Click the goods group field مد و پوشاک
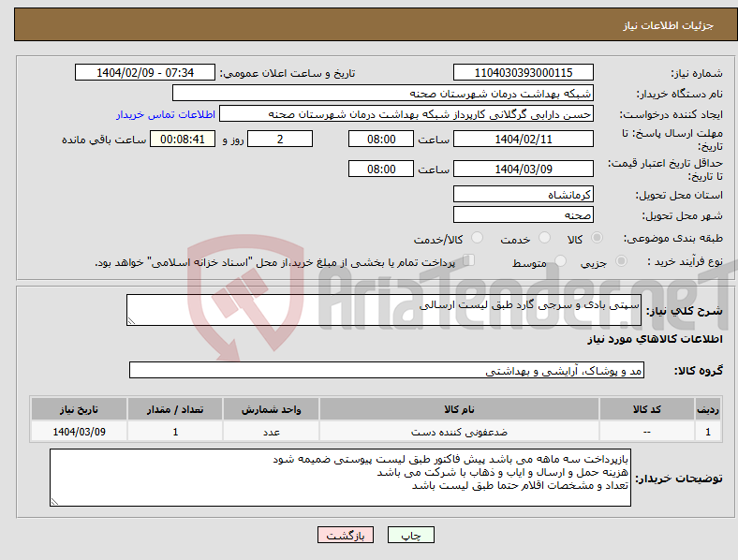Viewport: 738px width, 560px height. pyautogui.click(x=387, y=370)
